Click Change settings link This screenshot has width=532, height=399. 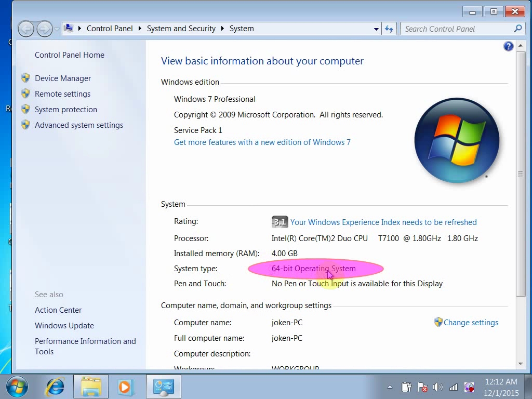pos(471,323)
